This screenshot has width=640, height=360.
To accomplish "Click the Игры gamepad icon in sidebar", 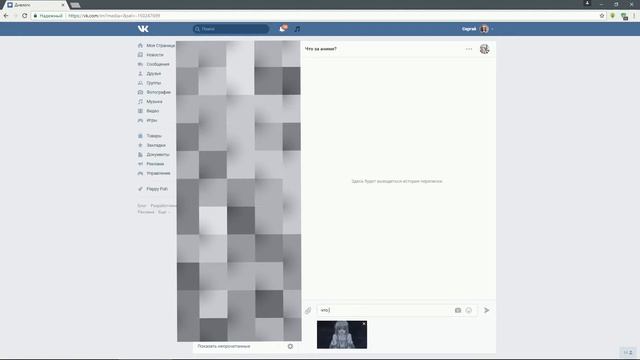I will pyautogui.click(x=140, y=120).
